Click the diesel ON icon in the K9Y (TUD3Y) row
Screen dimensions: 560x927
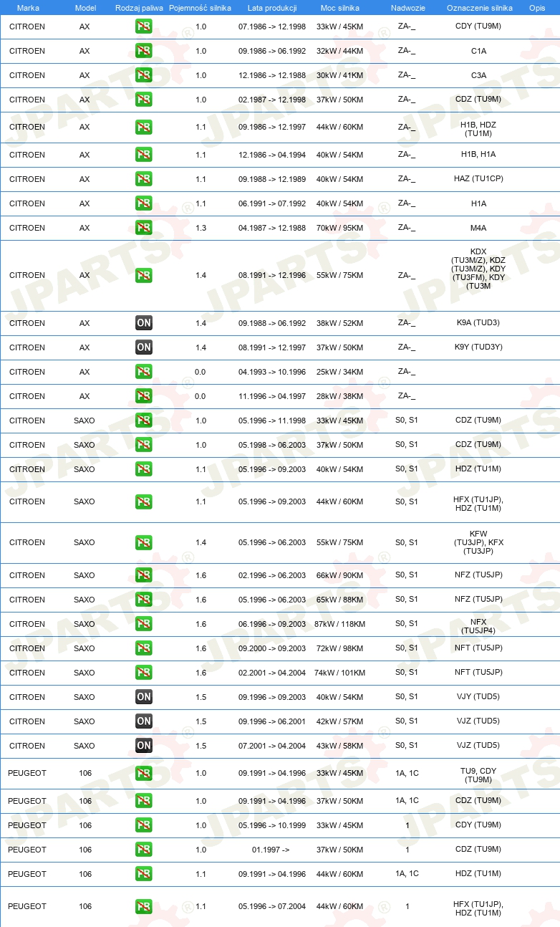[x=144, y=347]
